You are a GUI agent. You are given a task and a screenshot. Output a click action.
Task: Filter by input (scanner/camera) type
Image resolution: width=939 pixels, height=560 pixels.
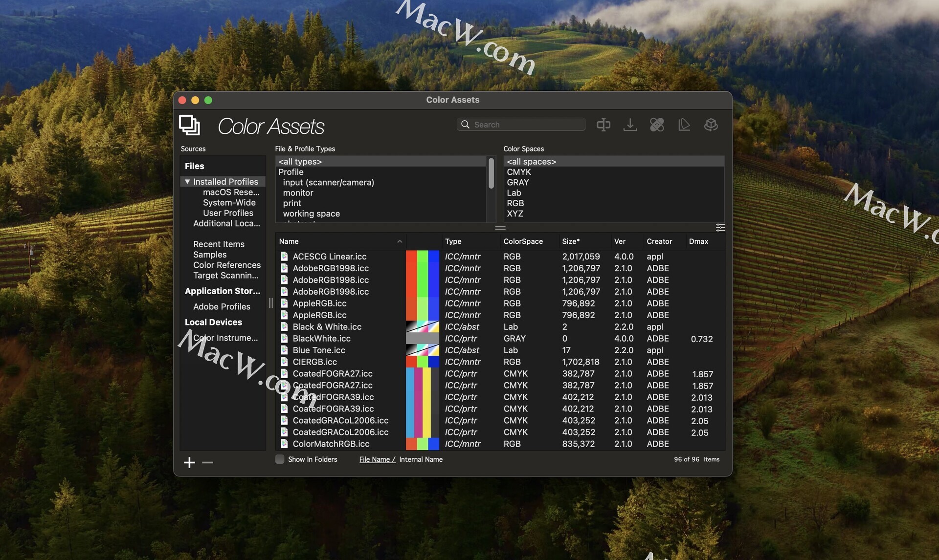pos(328,182)
